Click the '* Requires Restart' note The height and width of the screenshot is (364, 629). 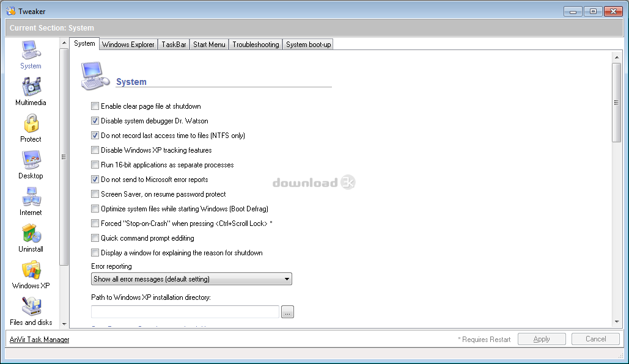tap(484, 340)
